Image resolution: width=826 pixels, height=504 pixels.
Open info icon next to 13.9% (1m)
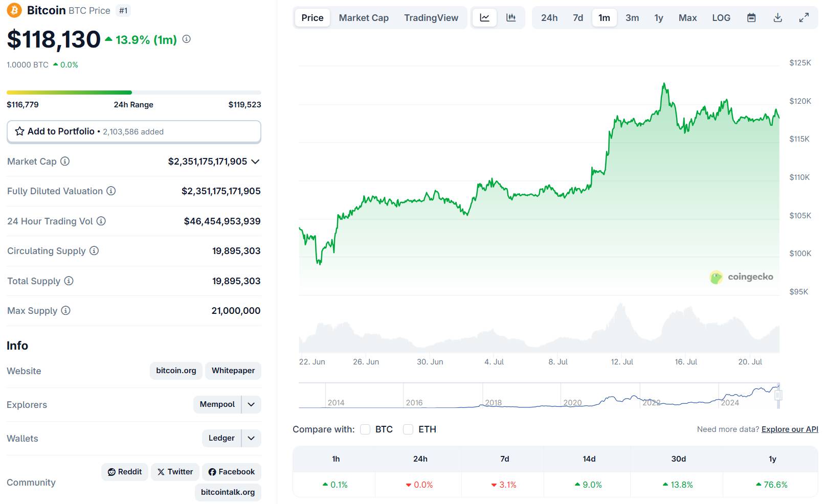pyautogui.click(x=187, y=39)
